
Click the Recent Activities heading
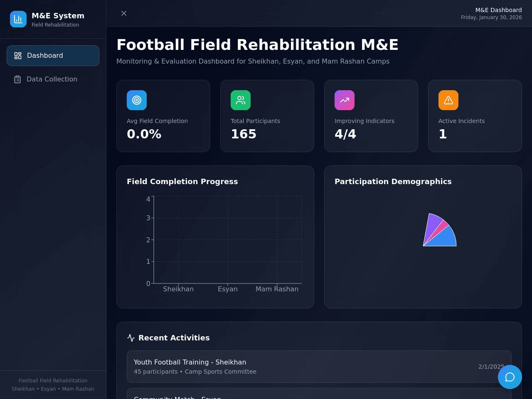174,338
